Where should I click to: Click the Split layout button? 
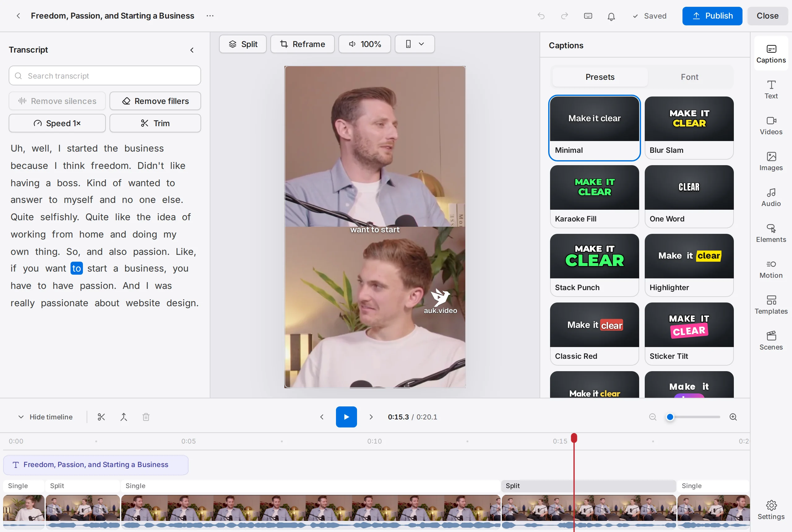tap(243, 44)
